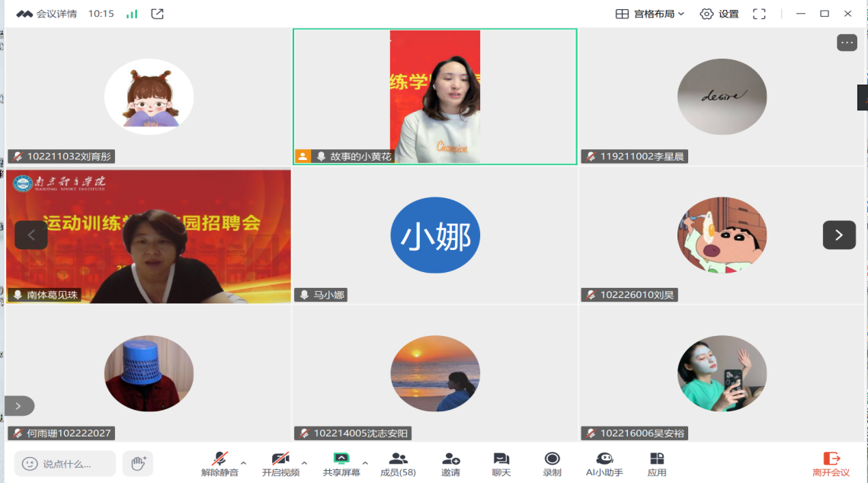The height and width of the screenshot is (483, 868).
Task: Open the 宫格布局 layout dropdown
Action: [x=651, y=14]
